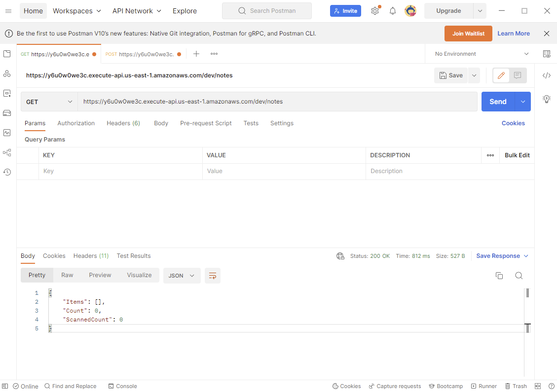Viewport: 557px width, 392px height.
Task: Select the POST request tab
Action: (143, 54)
